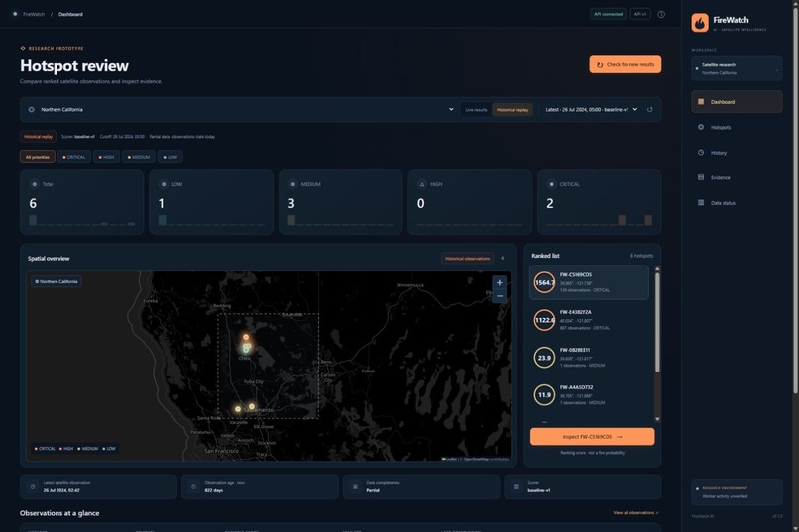The width and height of the screenshot is (799, 532).
Task: Click the locate icon beside Historical observations
Action: tap(503, 259)
